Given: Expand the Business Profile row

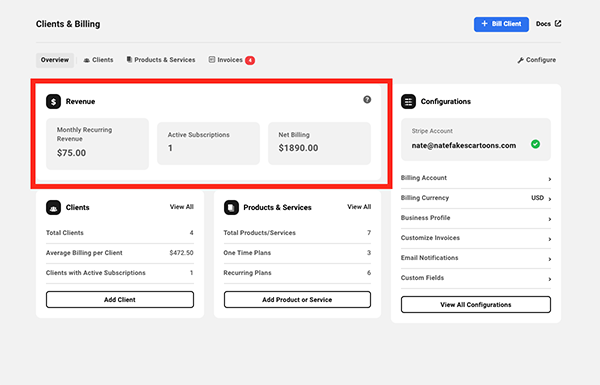Looking at the screenshot, I should point(476,218).
